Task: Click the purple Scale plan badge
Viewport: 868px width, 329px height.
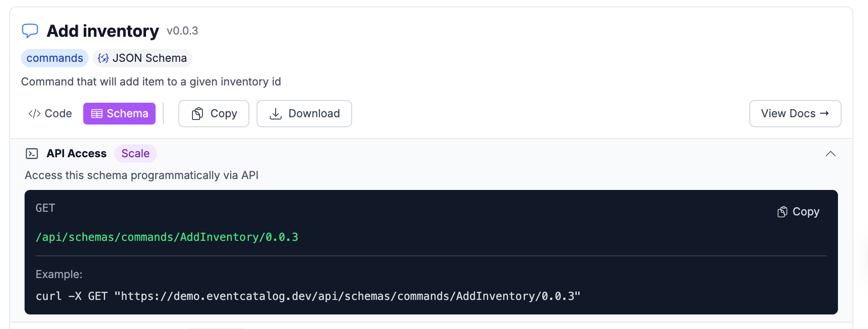Action: (x=135, y=154)
